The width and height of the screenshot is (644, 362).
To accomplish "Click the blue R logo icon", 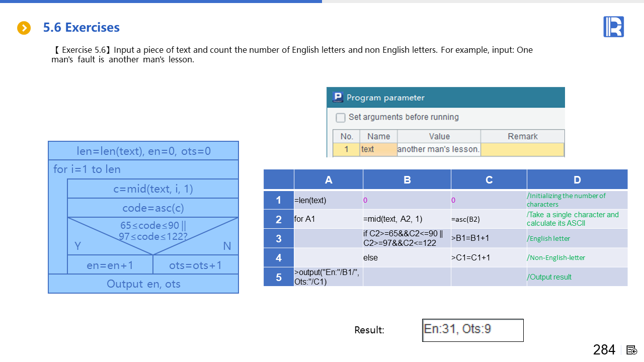I will pos(613,27).
